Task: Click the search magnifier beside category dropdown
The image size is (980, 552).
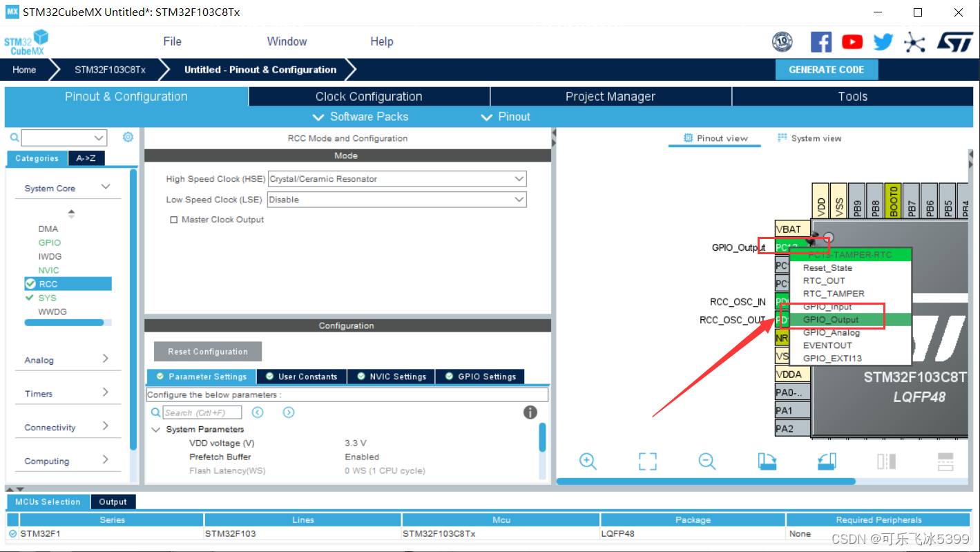Action: pos(15,137)
